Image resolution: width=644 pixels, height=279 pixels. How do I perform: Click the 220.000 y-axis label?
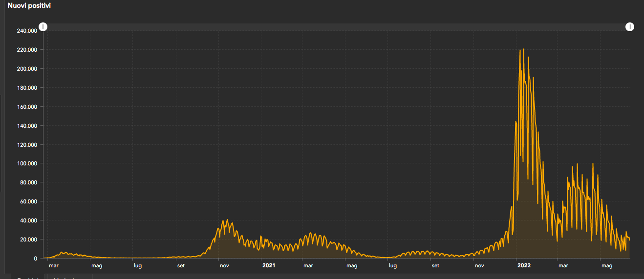[x=28, y=50]
